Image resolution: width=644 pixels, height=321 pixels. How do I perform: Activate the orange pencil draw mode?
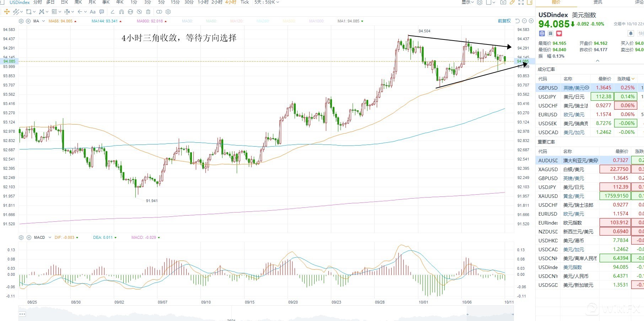[512, 2]
